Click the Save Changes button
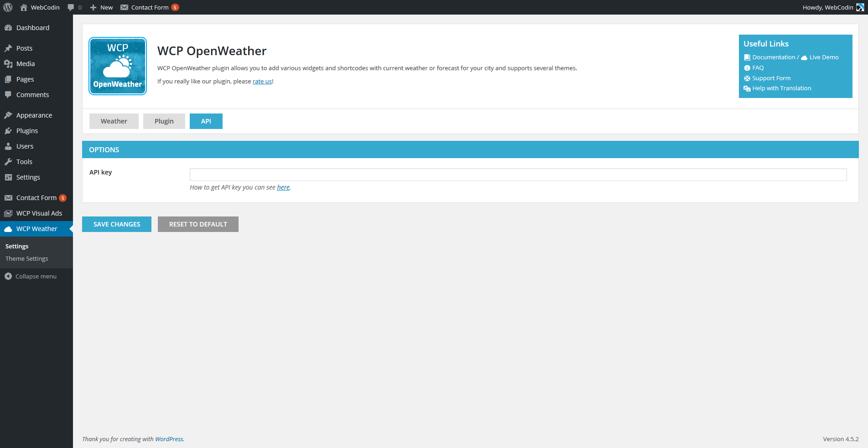This screenshot has width=868, height=448. [117, 224]
